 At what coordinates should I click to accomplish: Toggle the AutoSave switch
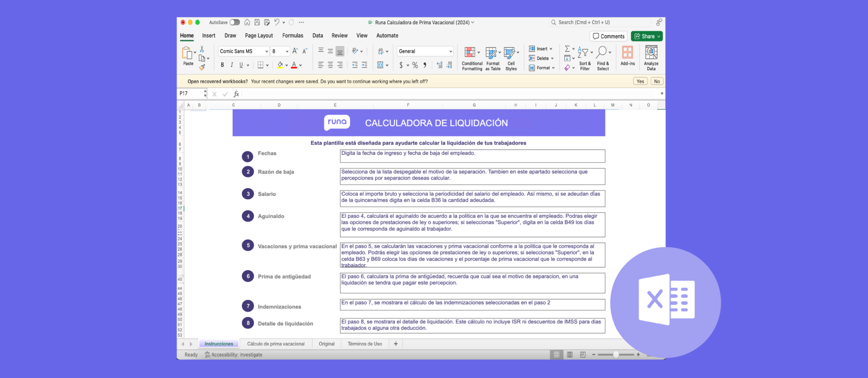pyautogui.click(x=234, y=22)
